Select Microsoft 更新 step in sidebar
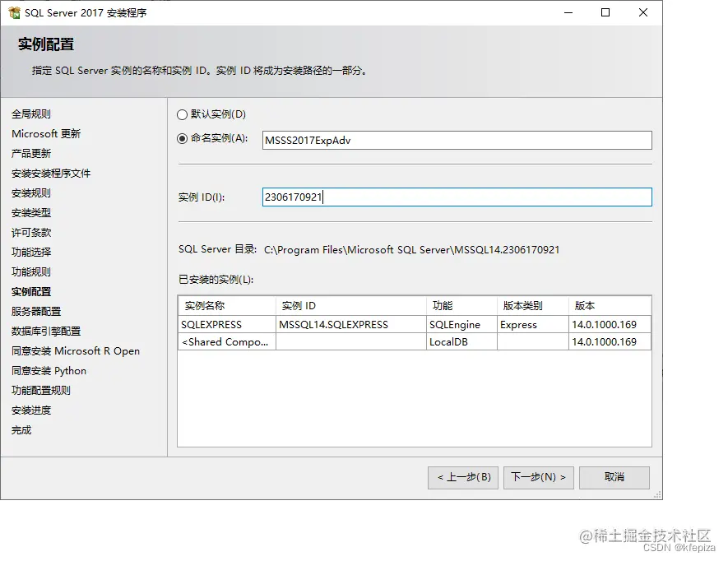This screenshot has width=728, height=561. 46,134
